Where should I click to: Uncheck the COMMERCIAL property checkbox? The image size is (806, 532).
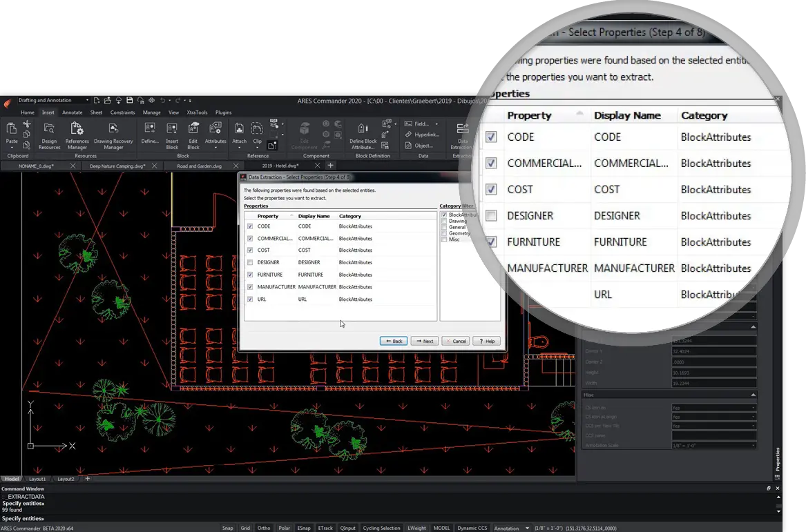(x=250, y=239)
